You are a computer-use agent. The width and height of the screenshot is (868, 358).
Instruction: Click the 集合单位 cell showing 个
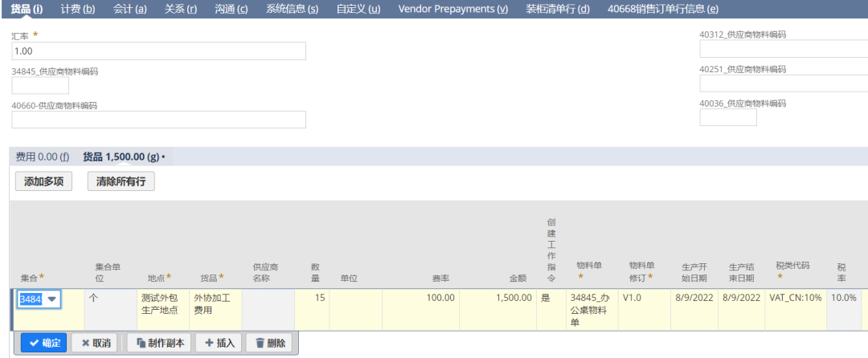pos(110,310)
